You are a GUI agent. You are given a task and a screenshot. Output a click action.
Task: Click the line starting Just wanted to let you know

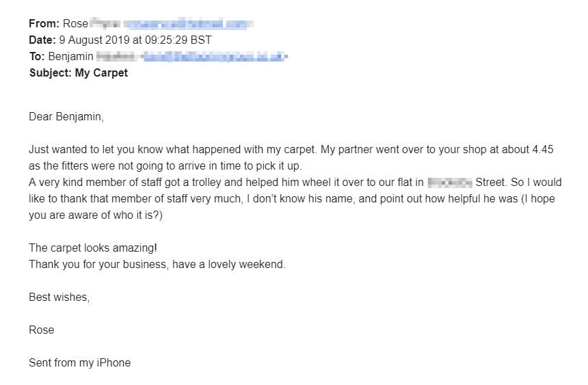pyautogui.click(x=291, y=150)
